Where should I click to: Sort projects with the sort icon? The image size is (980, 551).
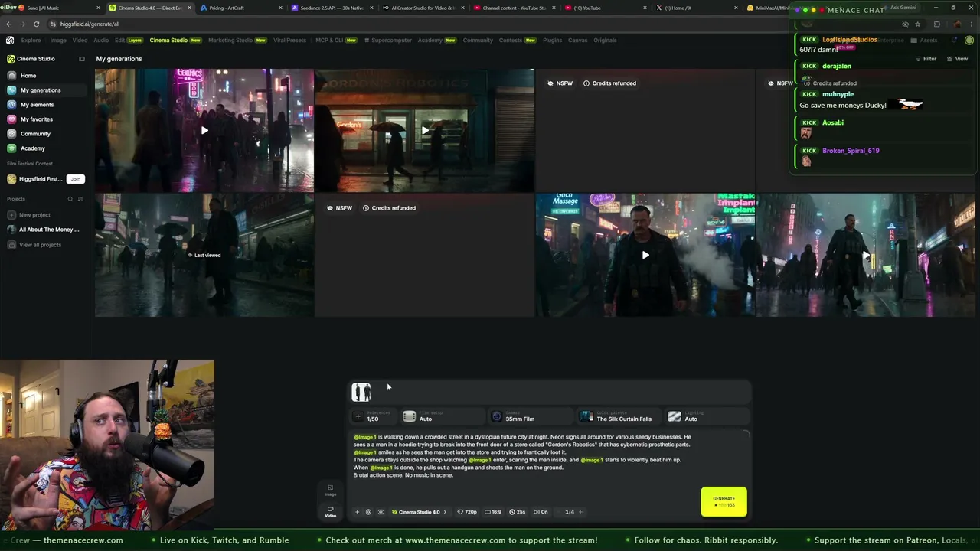click(x=80, y=199)
